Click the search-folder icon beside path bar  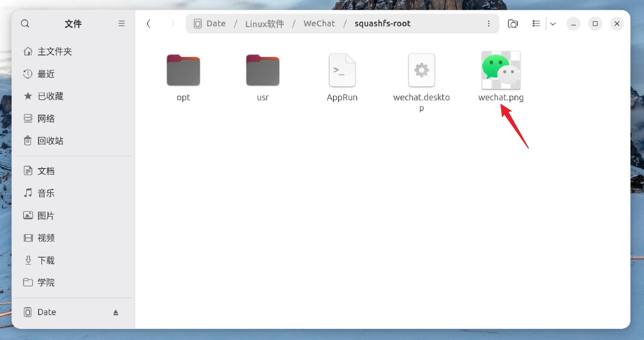tap(513, 24)
